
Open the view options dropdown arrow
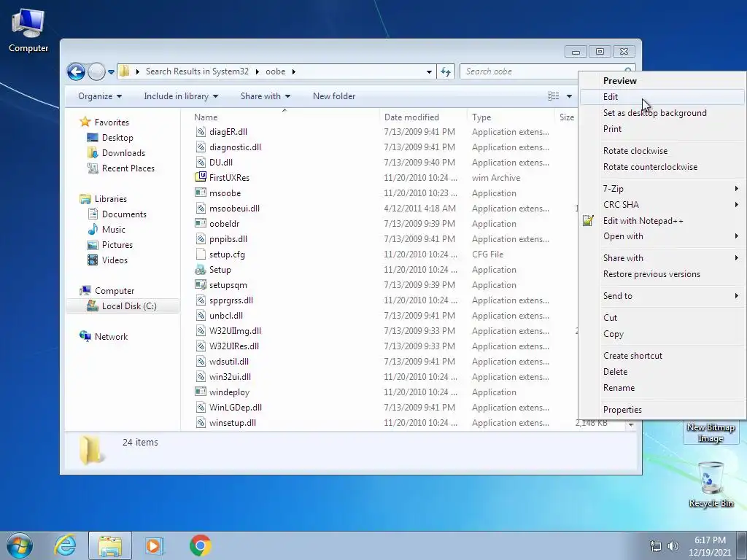pyautogui.click(x=569, y=96)
